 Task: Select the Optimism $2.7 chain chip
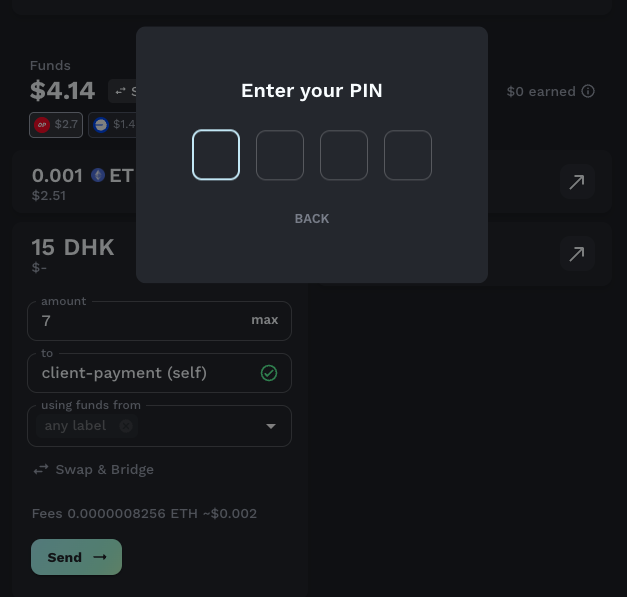tap(56, 125)
